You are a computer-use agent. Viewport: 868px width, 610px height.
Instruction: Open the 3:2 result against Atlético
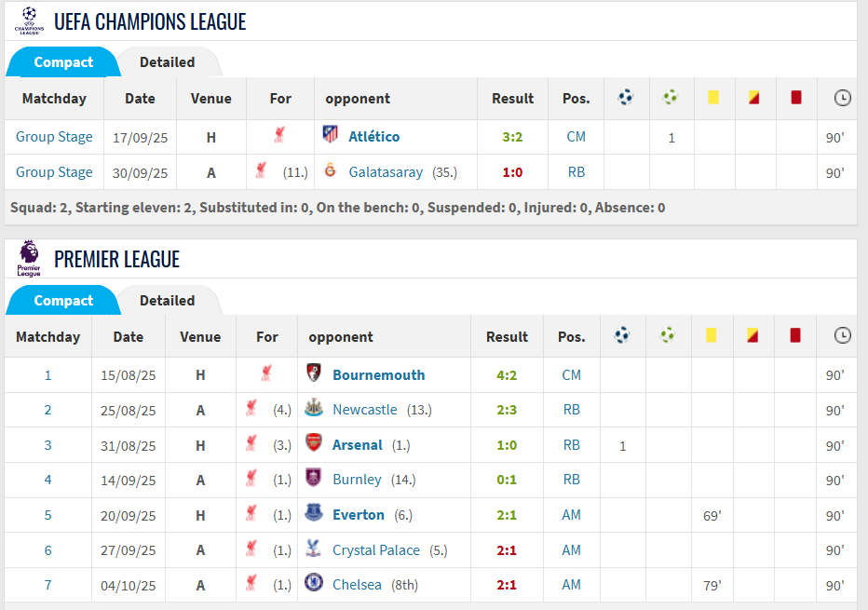(512, 137)
